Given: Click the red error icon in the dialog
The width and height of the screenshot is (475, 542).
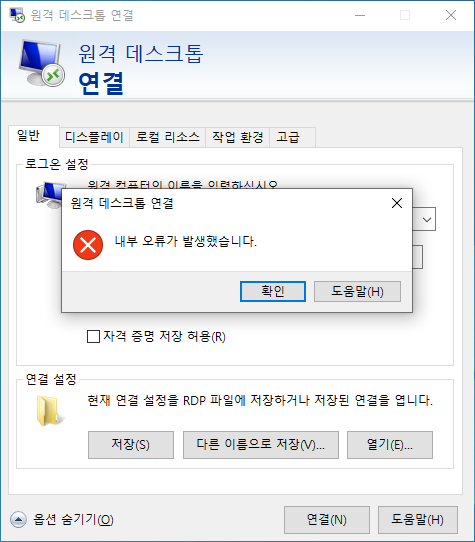Looking at the screenshot, I should [x=88, y=245].
